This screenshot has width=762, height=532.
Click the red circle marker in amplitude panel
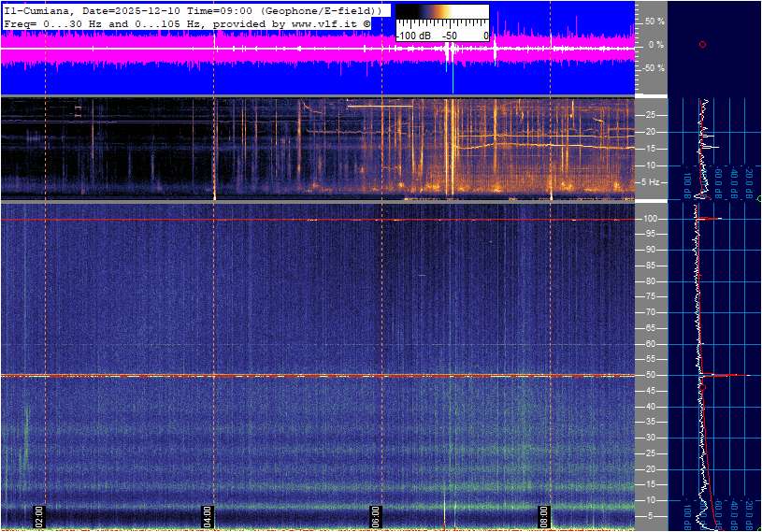click(702, 44)
